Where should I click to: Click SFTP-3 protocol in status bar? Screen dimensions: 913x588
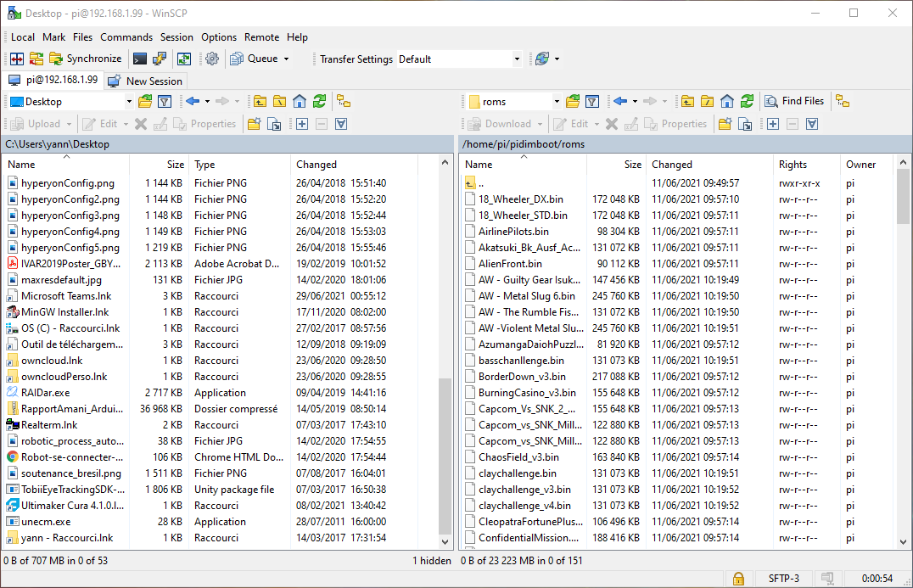pos(783,579)
